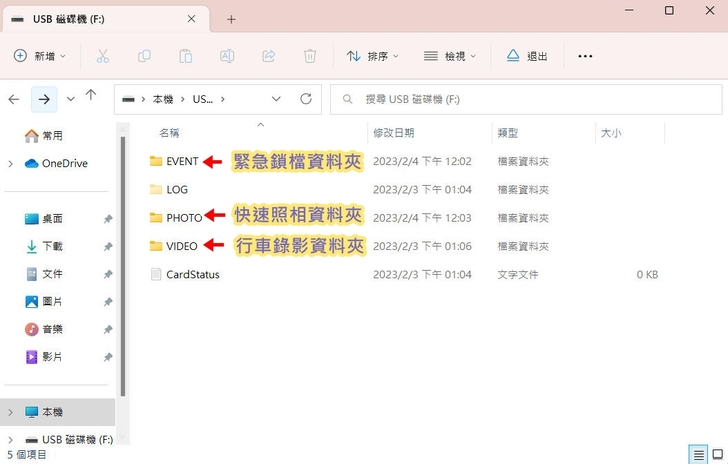Expand the OneDrive tree node

pyautogui.click(x=10, y=163)
